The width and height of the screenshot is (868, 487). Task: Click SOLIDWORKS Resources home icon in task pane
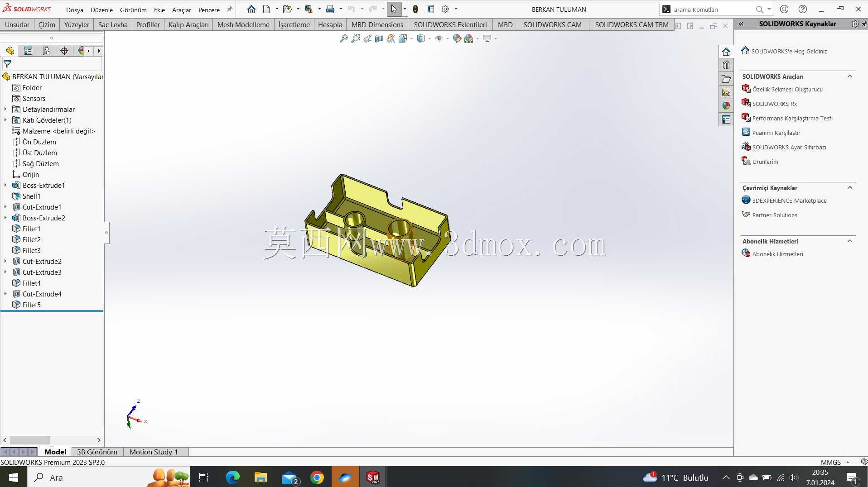[x=726, y=52]
